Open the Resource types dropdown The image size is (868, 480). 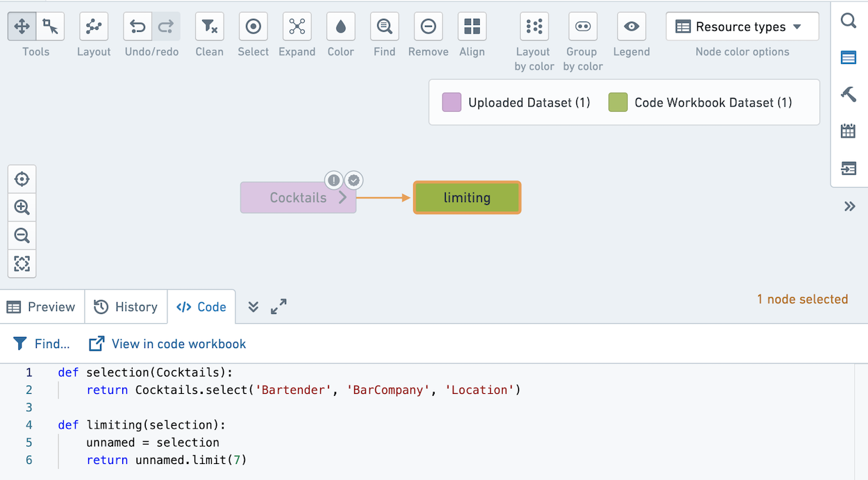[x=742, y=27]
